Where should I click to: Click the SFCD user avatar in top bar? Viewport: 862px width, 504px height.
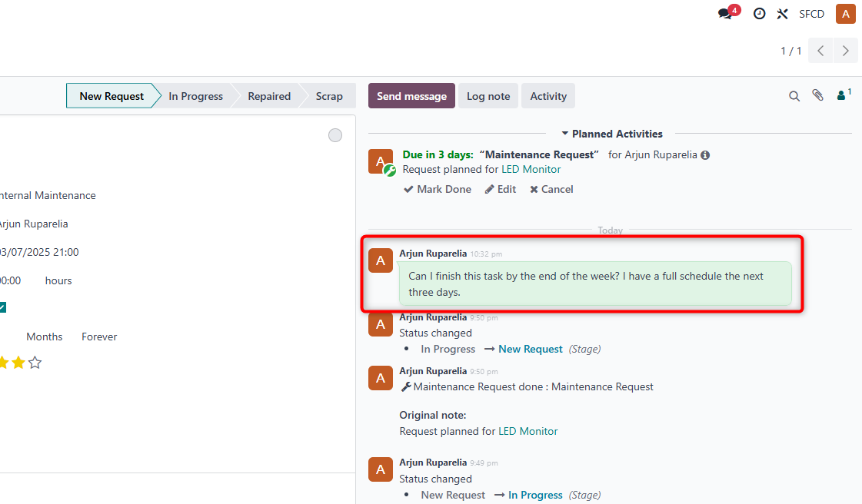(846, 13)
